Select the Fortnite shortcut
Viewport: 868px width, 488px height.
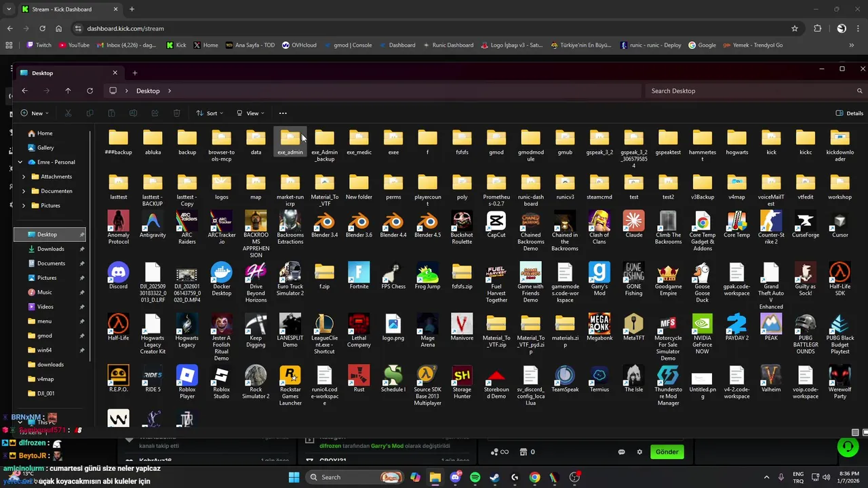pyautogui.click(x=359, y=277)
